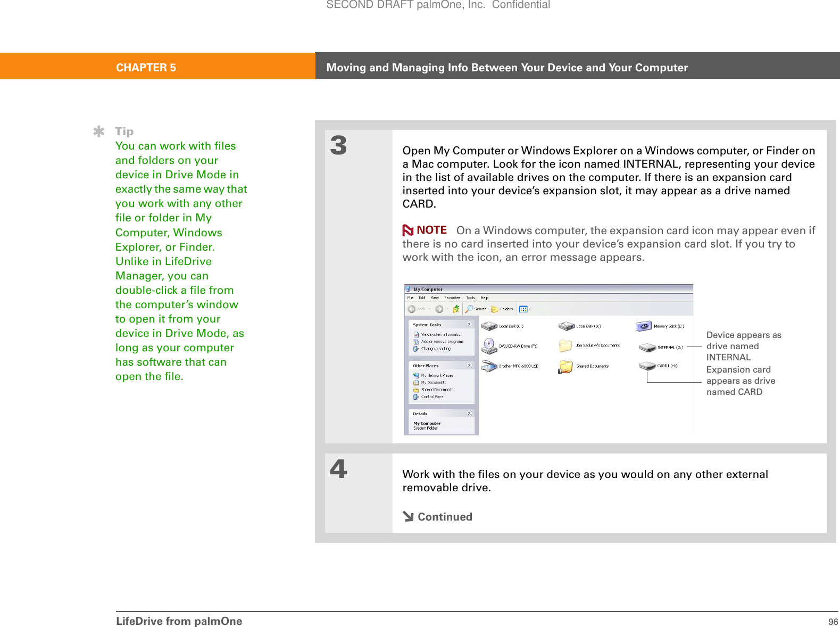Click the 'Details' panel heading

click(x=420, y=414)
